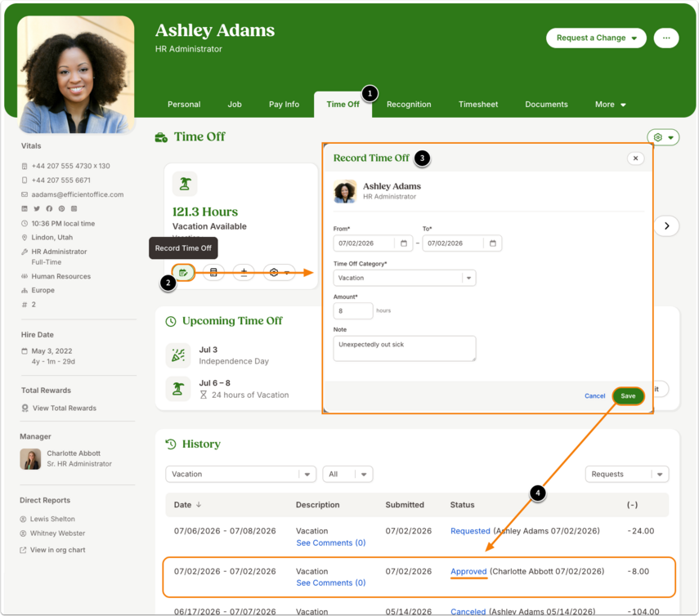
Task: Click View Total Rewards link
Action: (x=65, y=408)
